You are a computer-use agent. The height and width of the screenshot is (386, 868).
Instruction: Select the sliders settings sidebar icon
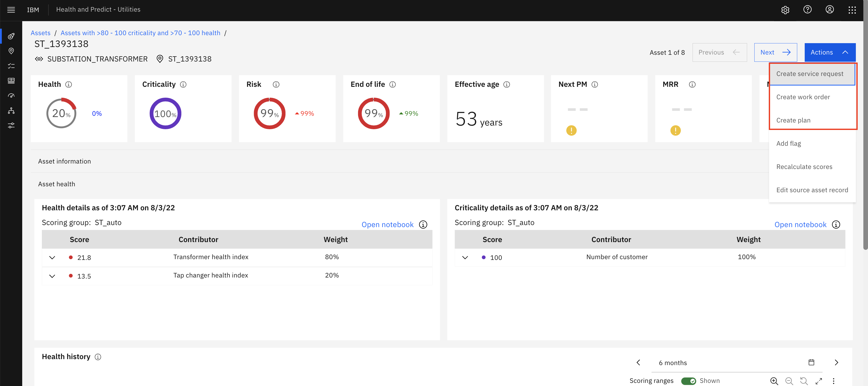click(11, 125)
